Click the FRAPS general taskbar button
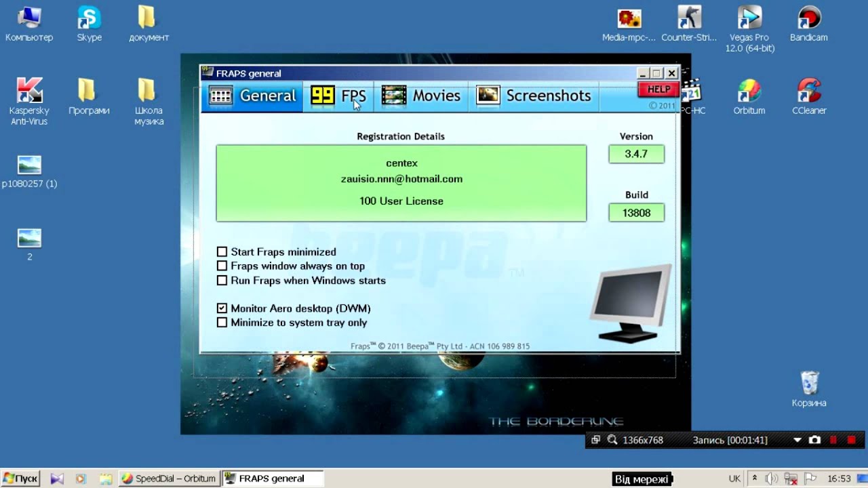The image size is (868, 488). (272, 479)
